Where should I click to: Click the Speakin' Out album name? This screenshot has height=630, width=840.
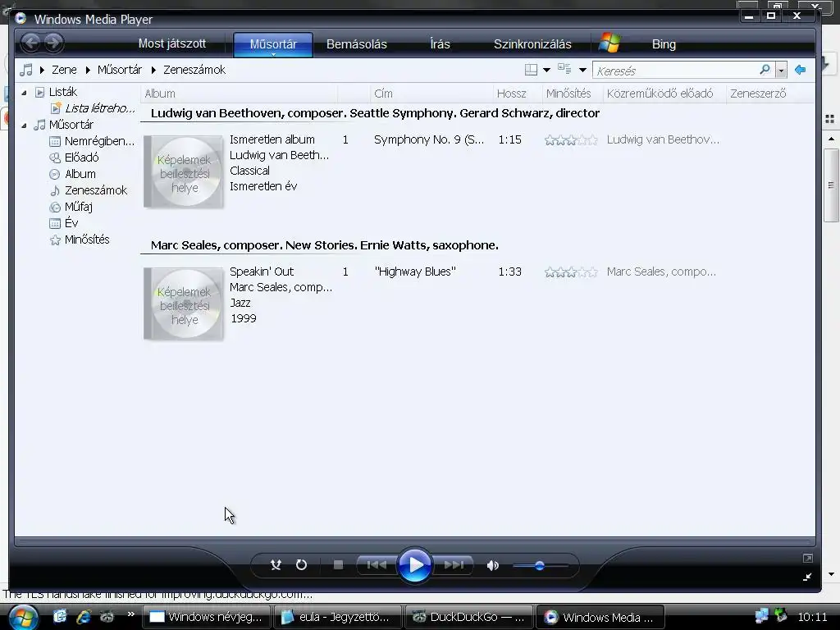[262, 272]
